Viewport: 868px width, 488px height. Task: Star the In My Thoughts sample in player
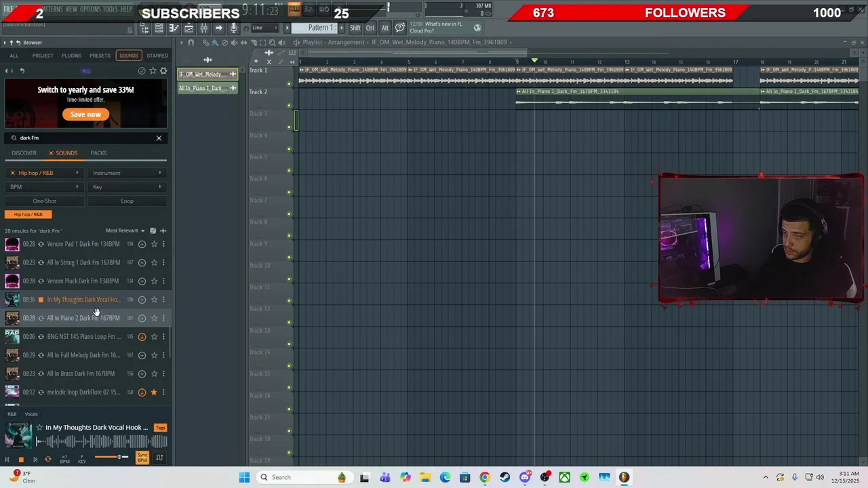[x=39, y=428]
